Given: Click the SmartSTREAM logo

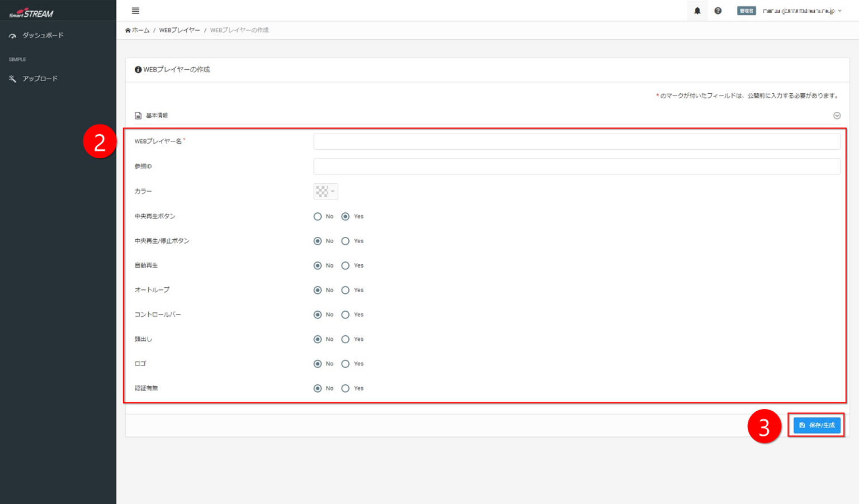Looking at the screenshot, I should (x=31, y=13).
